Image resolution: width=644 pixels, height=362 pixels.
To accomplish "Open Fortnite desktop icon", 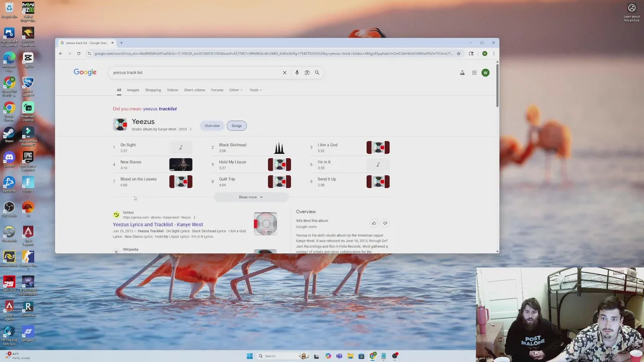I will tap(28, 185).
